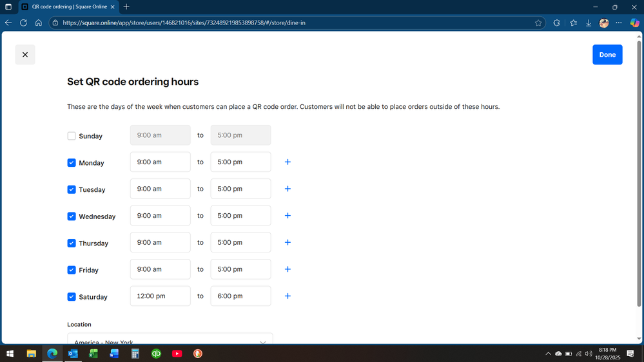Click the plus icon beside Wednesday hours
Image resolution: width=644 pixels, height=362 pixels.
click(x=288, y=216)
